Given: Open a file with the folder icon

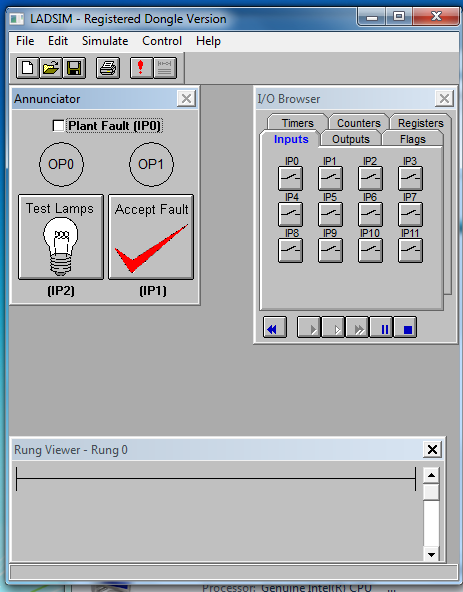Looking at the screenshot, I should click(51, 68).
